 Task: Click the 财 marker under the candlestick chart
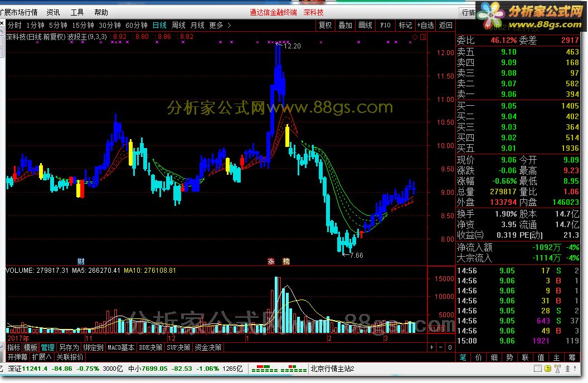81,261
